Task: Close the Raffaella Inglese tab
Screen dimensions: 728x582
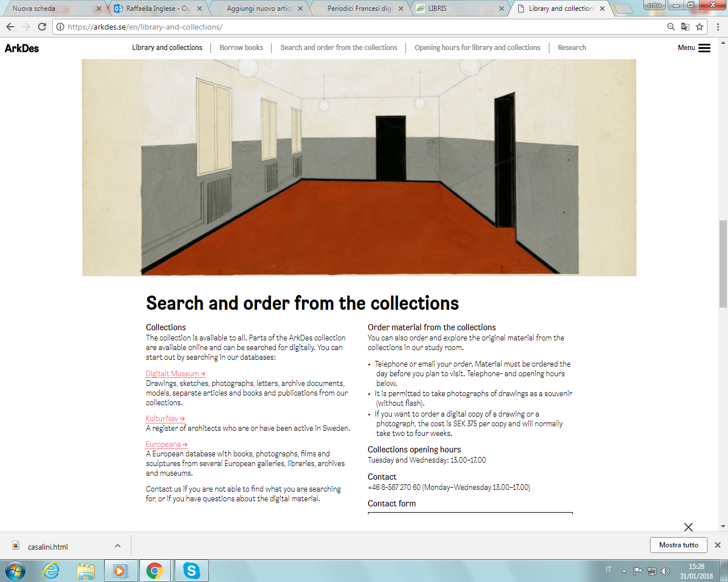Action: pyautogui.click(x=200, y=9)
